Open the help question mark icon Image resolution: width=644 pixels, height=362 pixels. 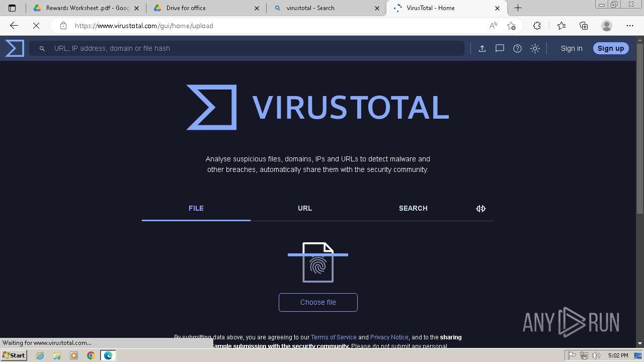517,48
